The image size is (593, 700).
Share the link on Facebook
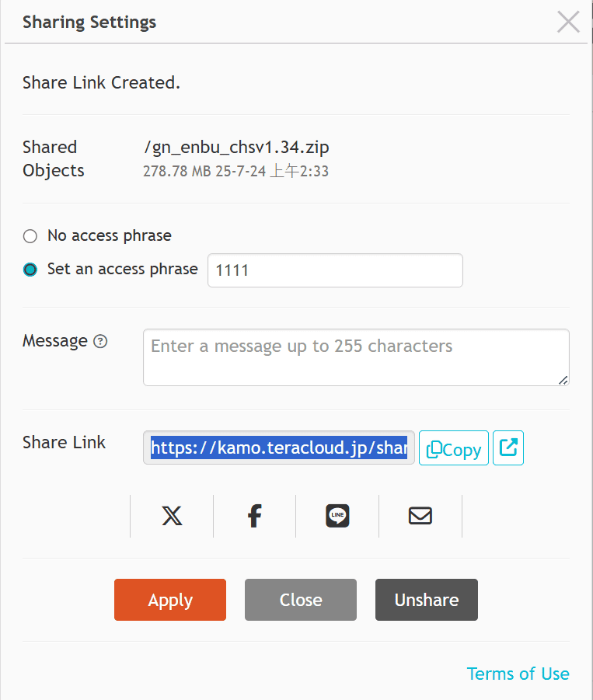[254, 516]
